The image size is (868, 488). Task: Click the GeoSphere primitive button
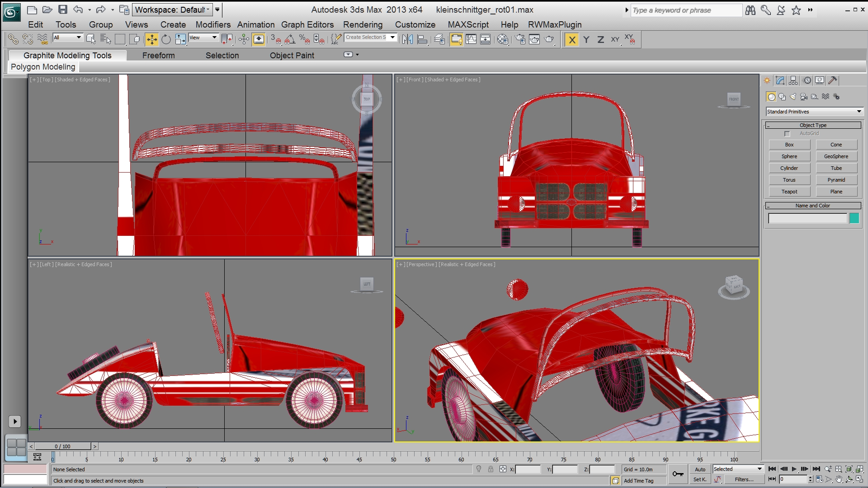[x=836, y=156]
